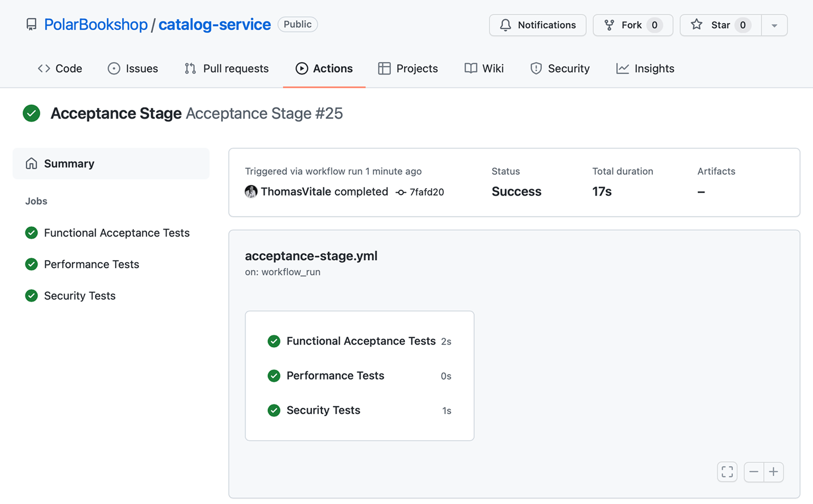Click the home icon beside Summary
Screen dimensions: 813x504
32,164
